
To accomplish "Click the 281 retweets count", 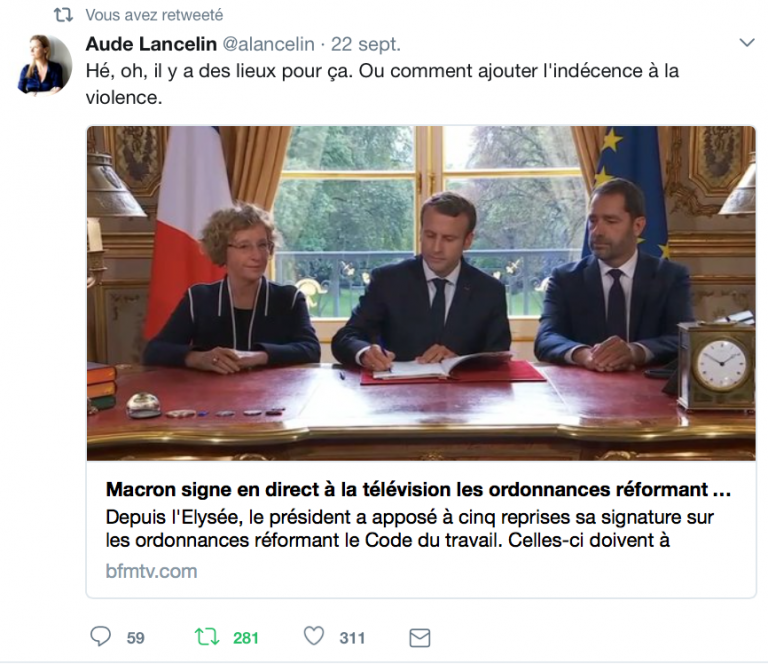I will pyautogui.click(x=245, y=638).
